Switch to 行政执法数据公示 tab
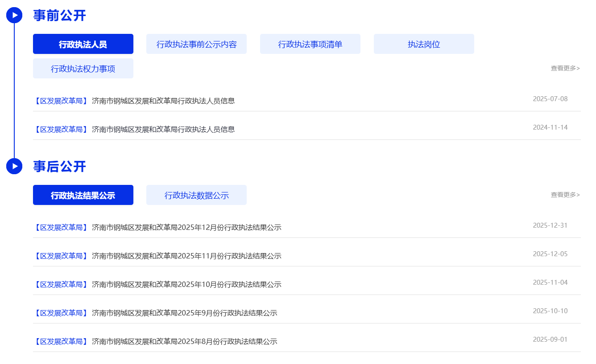This screenshot has height=364, width=596. click(196, 195)
